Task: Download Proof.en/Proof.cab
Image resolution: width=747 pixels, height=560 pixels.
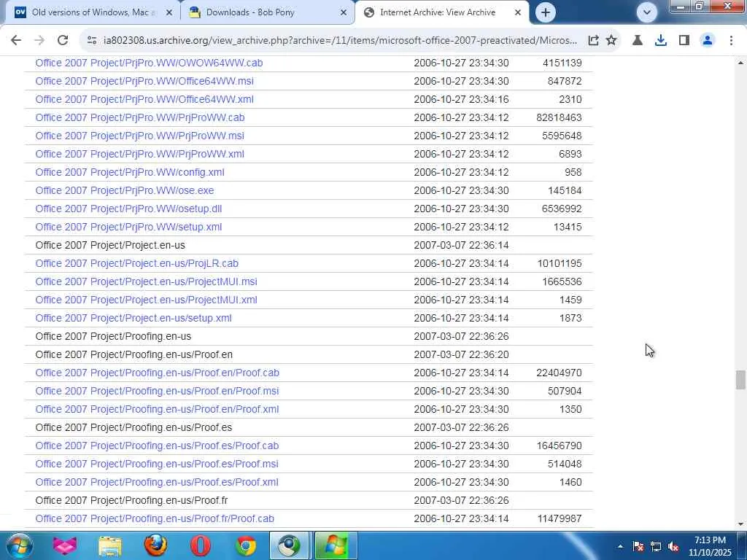Action: click(x=158, y=373)
